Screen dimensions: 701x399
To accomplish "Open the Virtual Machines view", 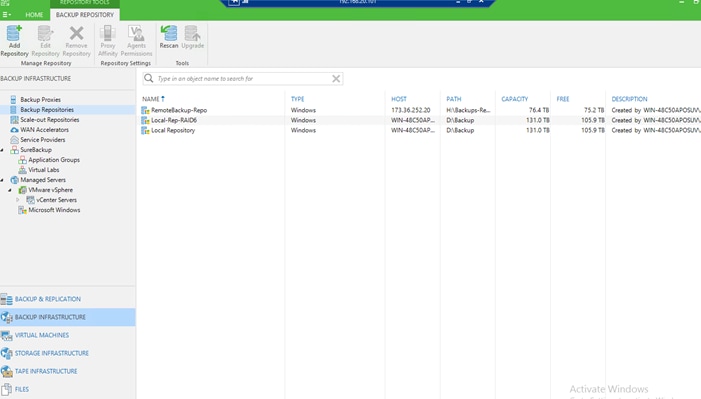I will [x=68, y=335].
